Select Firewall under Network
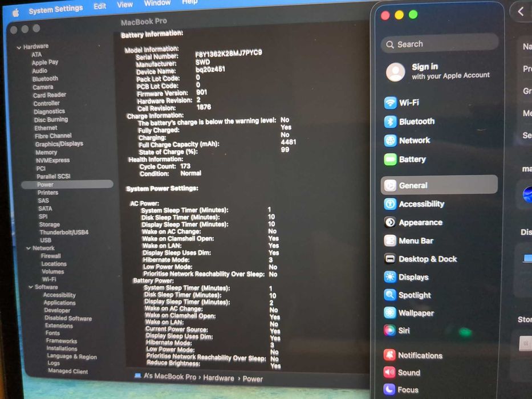Screen dimensions: 532x399 point(51,256)
